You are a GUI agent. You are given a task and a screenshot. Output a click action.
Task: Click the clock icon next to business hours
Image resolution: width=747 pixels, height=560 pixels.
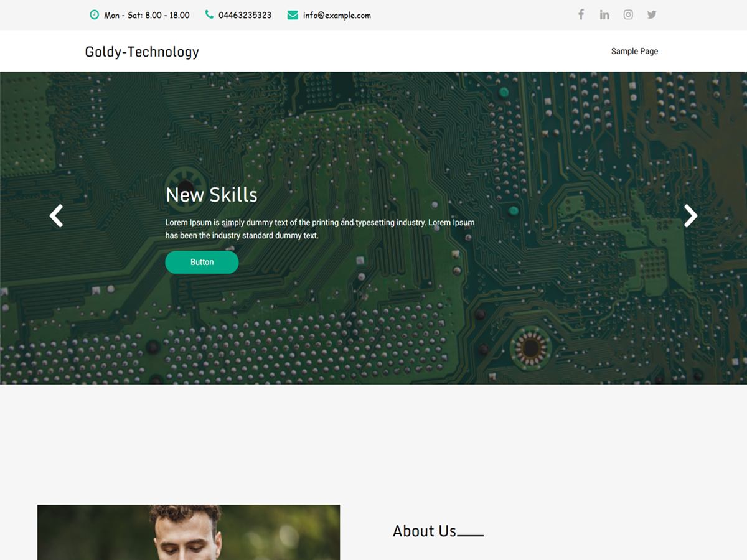94,14
